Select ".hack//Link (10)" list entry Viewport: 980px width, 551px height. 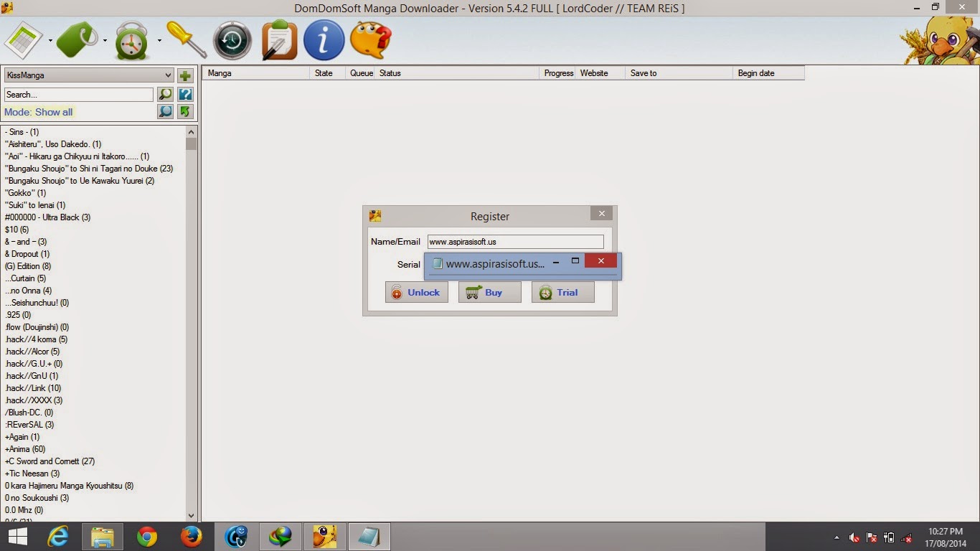pyautogui.click(x=33, y=388)
